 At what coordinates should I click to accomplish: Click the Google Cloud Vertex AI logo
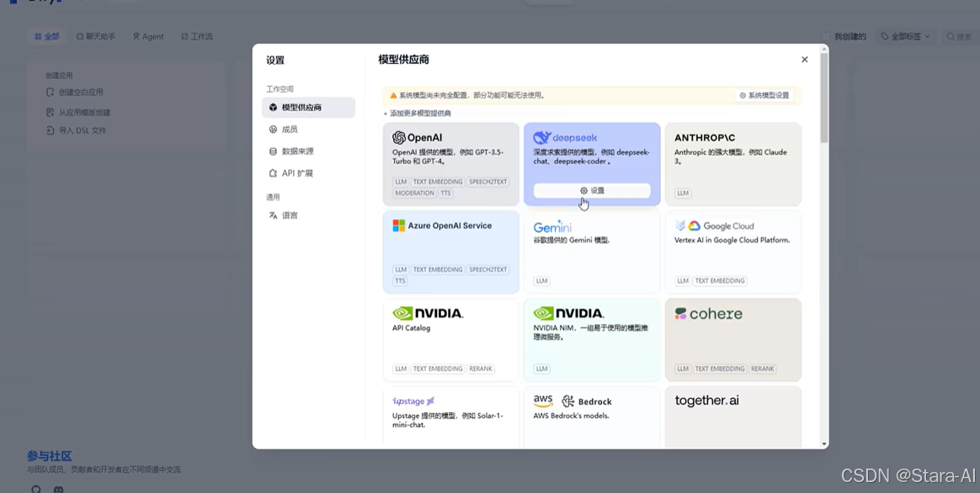click(714, 226)
